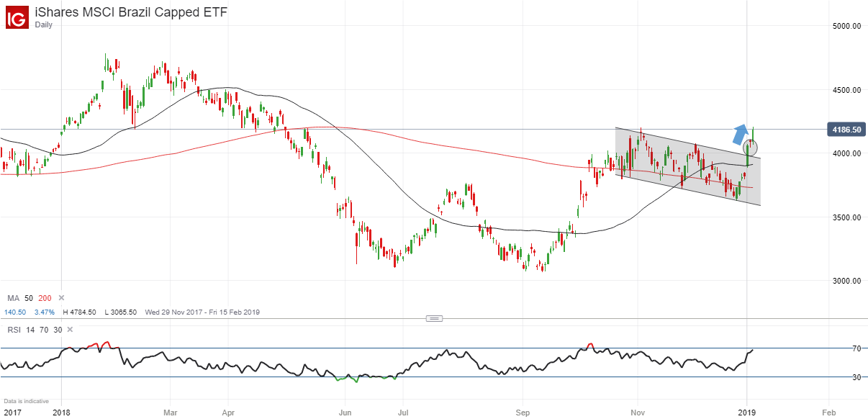This screenshot has width=868, height=419.
Task: Click the Daily timeframe label
Action: (x=44, y=24)
